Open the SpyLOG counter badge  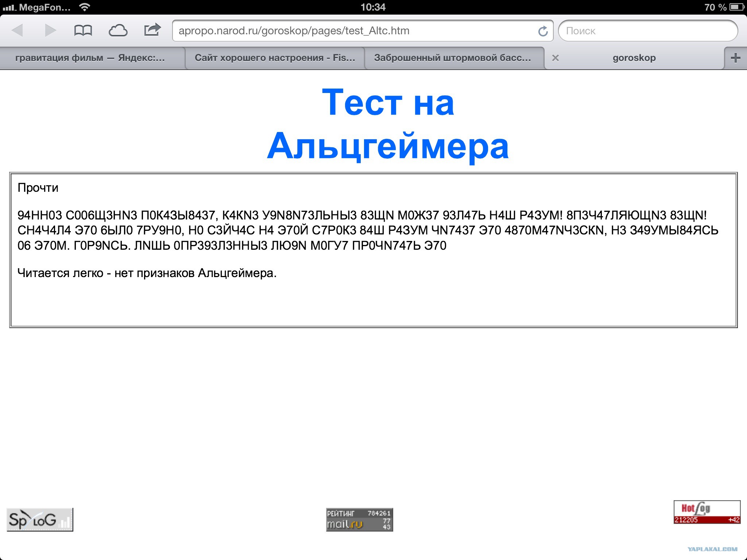[x=40, y=520]
